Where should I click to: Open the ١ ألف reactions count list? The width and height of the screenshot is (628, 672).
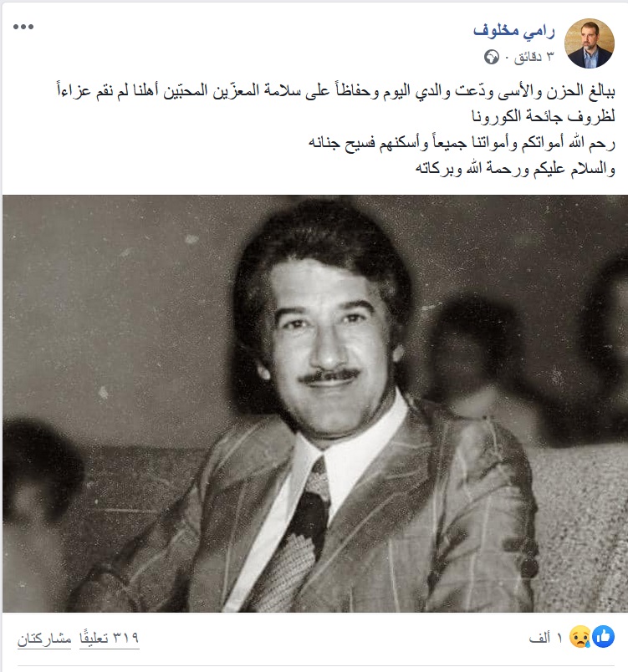(545, 638)
